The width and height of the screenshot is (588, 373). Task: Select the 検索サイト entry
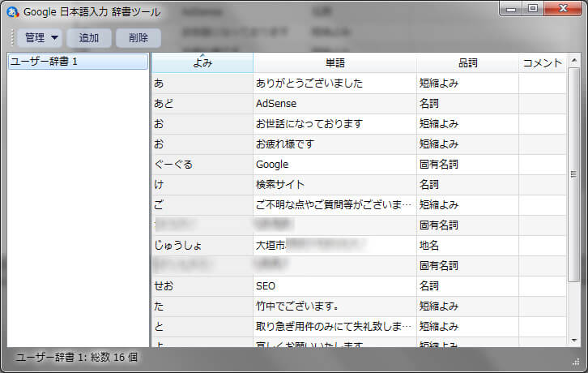334,184
